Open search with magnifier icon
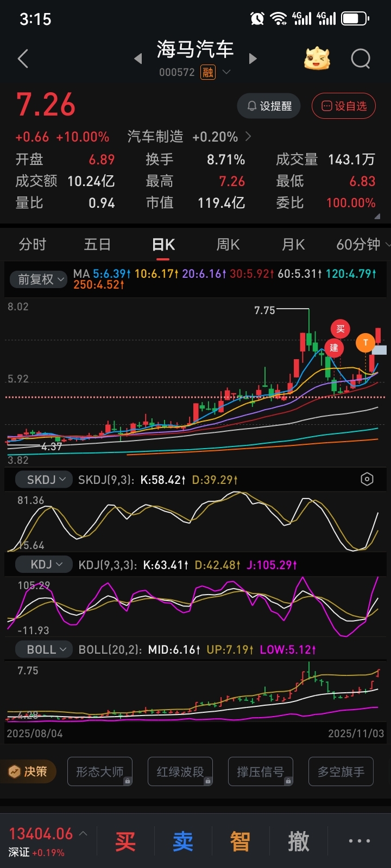This screenshot has width=391, height=868. point(361,59)
